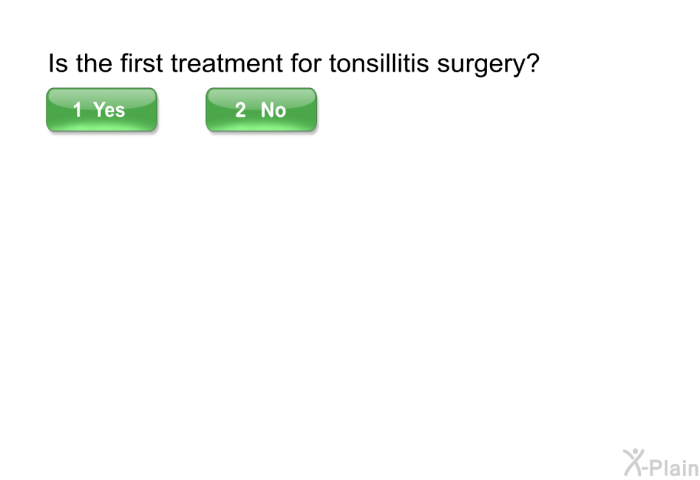Click the number 1 on the Yes button

click(77, 110)
